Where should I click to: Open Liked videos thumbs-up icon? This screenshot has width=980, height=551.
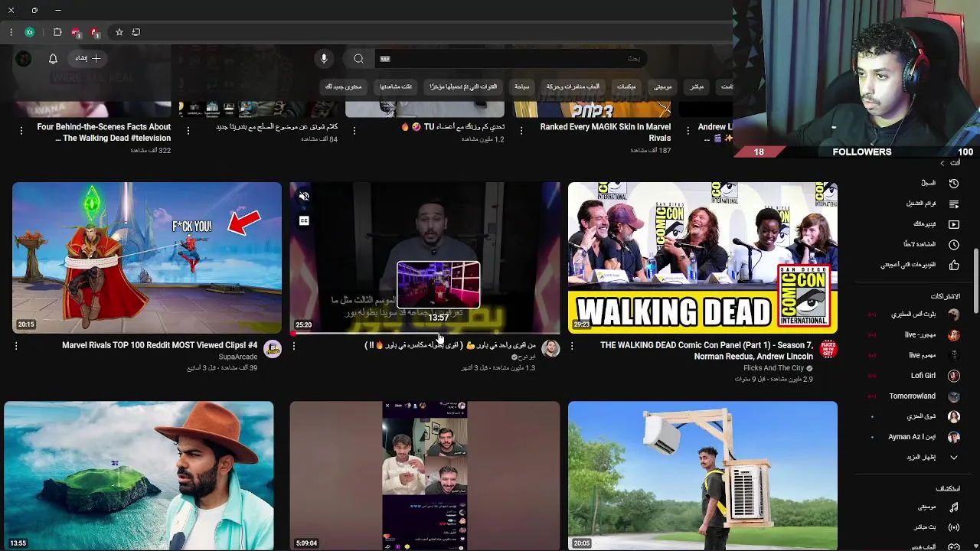[953, 265]
